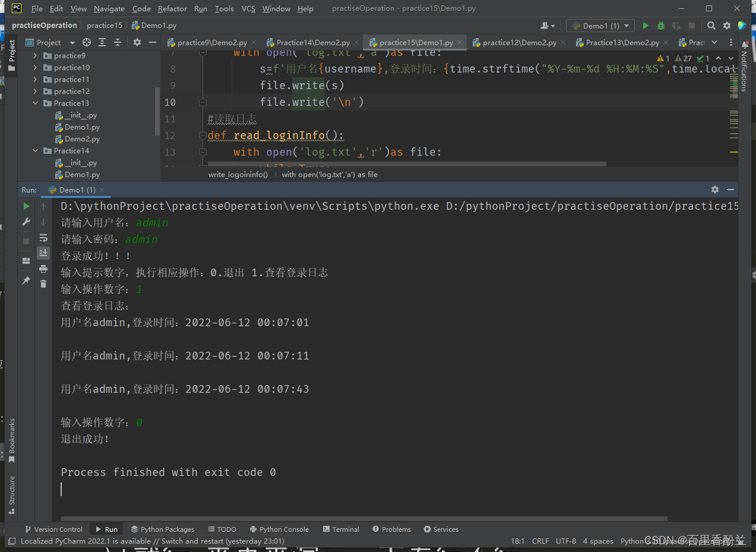The image size is (756, 552).
Task: Rerun Demo1 from the Run panel play icon
Action: click(26, 206)
